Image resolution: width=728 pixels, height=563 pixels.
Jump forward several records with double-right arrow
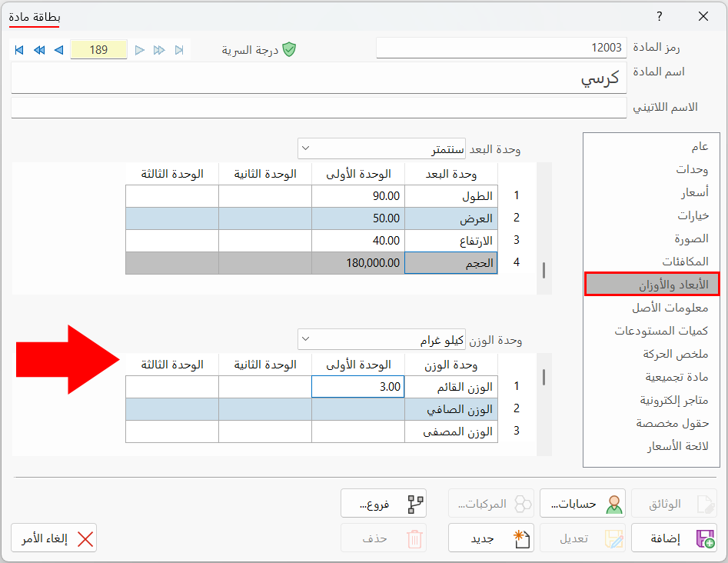point(159,50)
